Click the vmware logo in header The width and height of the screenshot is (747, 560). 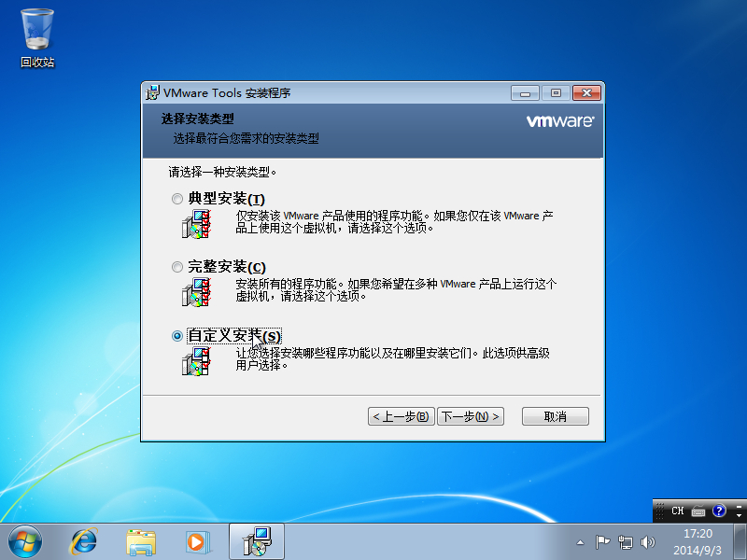point(560,121)
